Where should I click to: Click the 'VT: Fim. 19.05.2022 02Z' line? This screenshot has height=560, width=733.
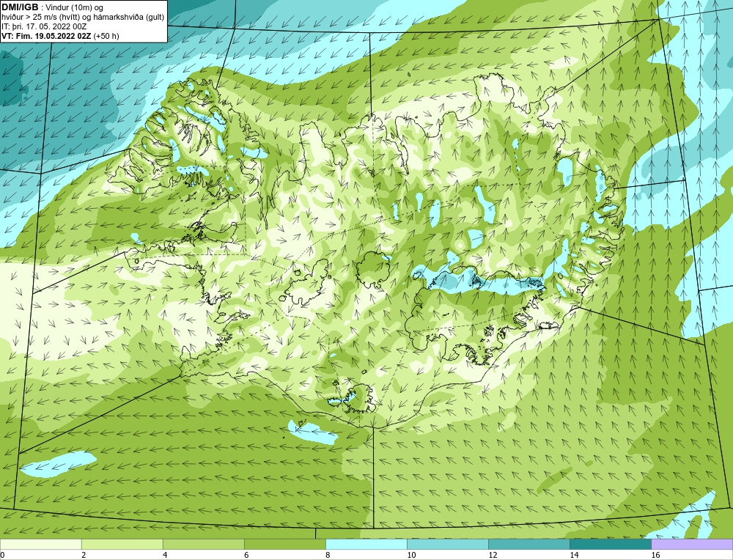pos(47,35)
